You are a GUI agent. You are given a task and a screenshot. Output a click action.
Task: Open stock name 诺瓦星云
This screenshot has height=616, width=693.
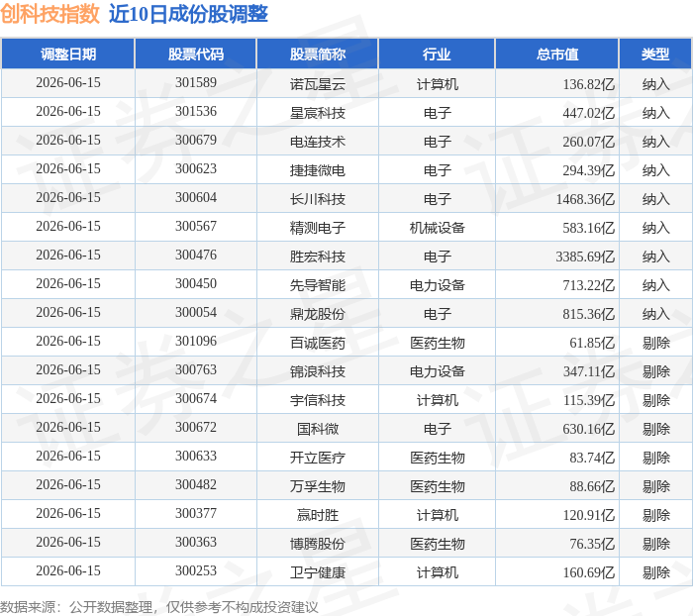coord(318,84)
